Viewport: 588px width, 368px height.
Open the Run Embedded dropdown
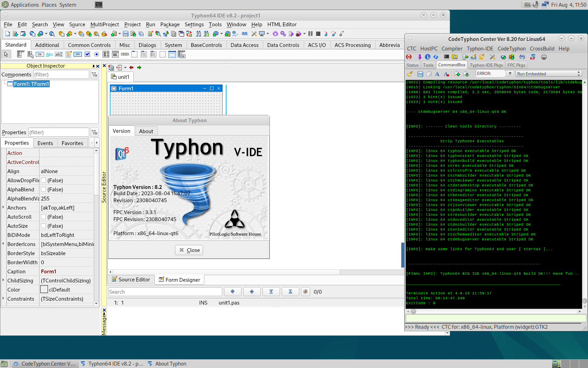coord(548,74)
